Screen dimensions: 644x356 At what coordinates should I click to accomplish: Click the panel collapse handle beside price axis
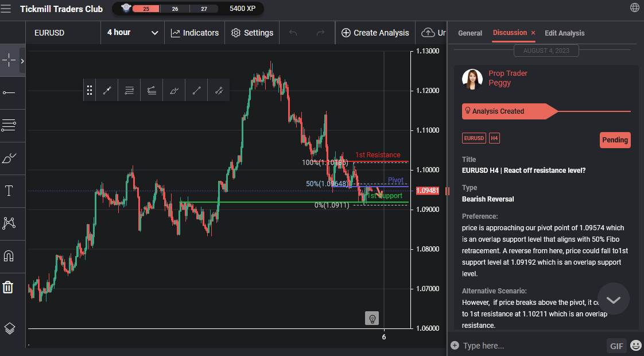point(447,191)
